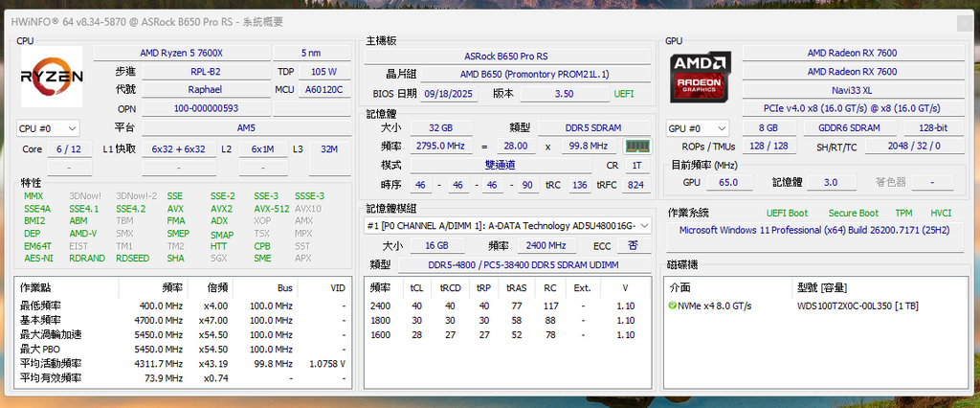This screenshot has height=408, width=980.
Task: Click the 介面 column header in drives list
Action: [680, 286]
